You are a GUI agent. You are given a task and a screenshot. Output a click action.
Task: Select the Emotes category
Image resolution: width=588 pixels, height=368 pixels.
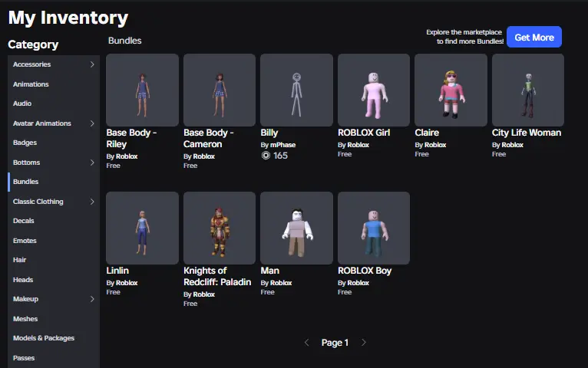pyautogui.click(x=25, y=241)
